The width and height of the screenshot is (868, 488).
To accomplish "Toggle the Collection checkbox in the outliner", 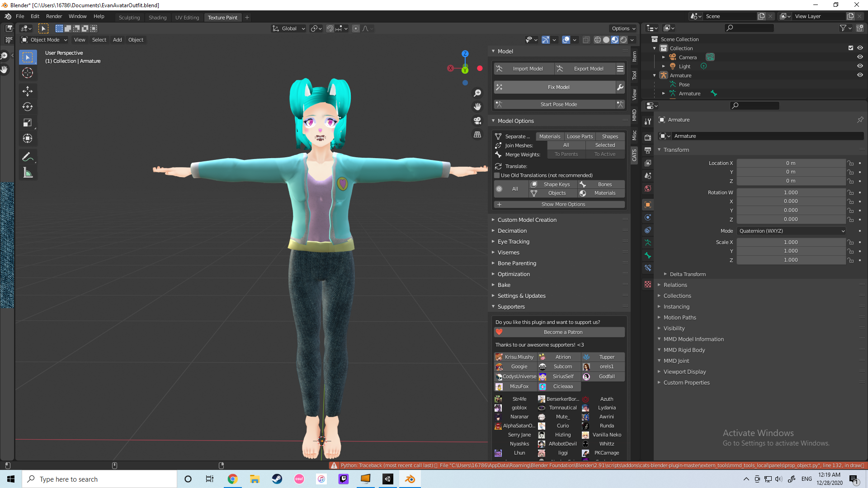I will (850, 48).
